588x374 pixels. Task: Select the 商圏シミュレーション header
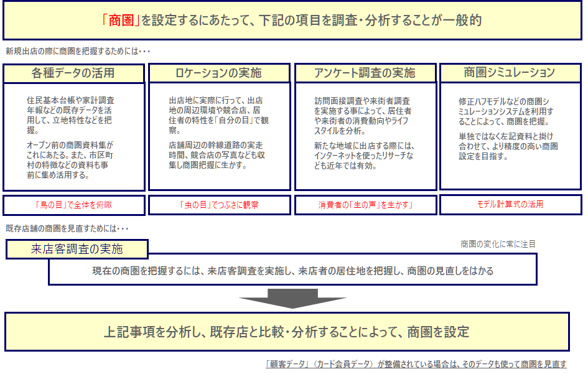(510, 72)
